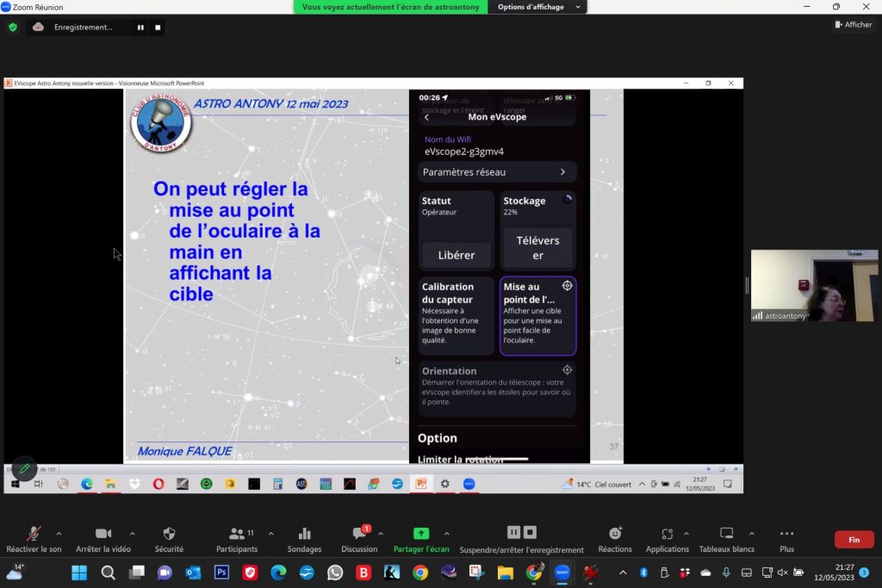Click Settings gear in shared screen taskbar
The width and height of the screenshot is (882, 588).
(x=445, y=484)
